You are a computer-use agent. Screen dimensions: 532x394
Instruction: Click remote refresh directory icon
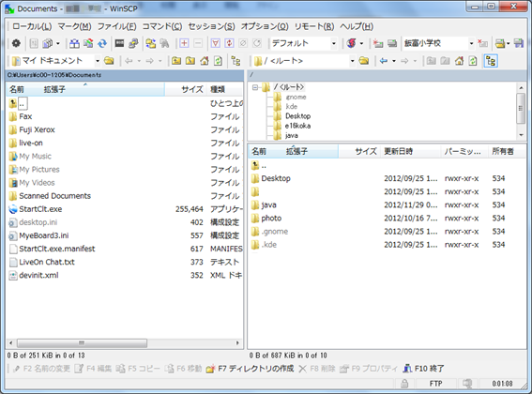pyautogui.click(x=473, y=61)
